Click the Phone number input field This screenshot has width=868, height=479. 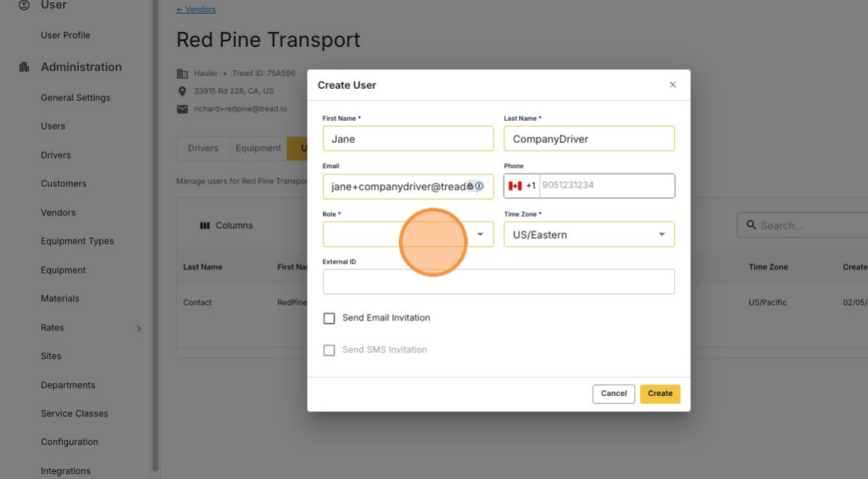point(606,185)
